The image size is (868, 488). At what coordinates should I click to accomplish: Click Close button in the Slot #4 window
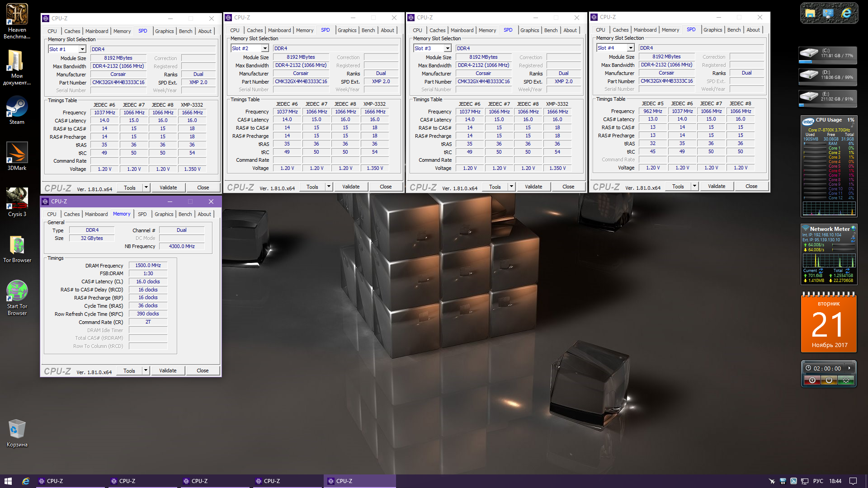[x=751, y=186]
